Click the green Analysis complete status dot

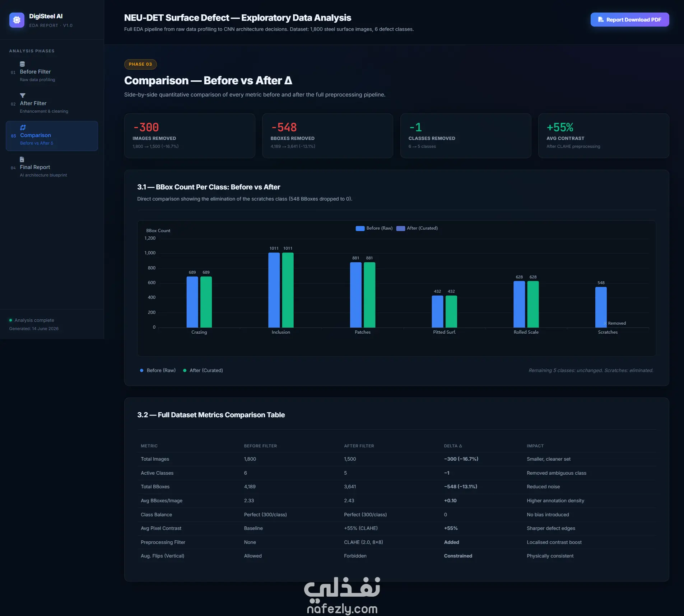pyautogui.click(x=10, y=320)
